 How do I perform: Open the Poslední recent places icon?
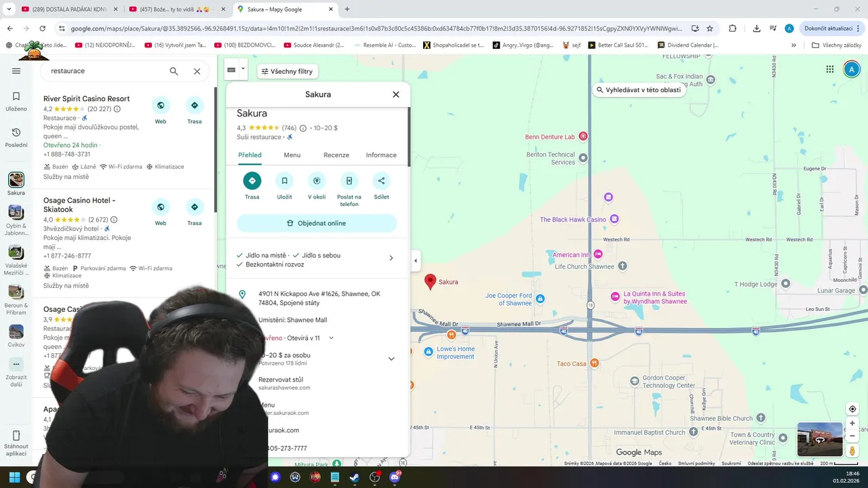16,132
